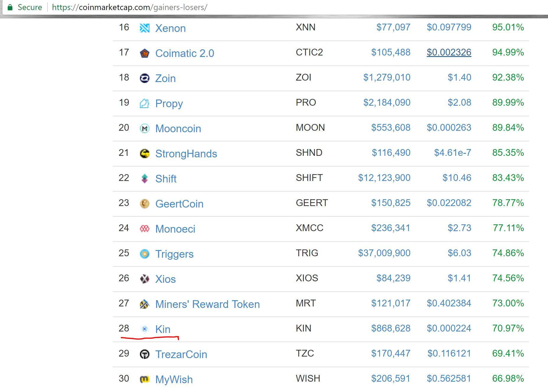Screen dimensions: 548x392
Task: Open the Propy coin page
Action: (x=169, y=103)
